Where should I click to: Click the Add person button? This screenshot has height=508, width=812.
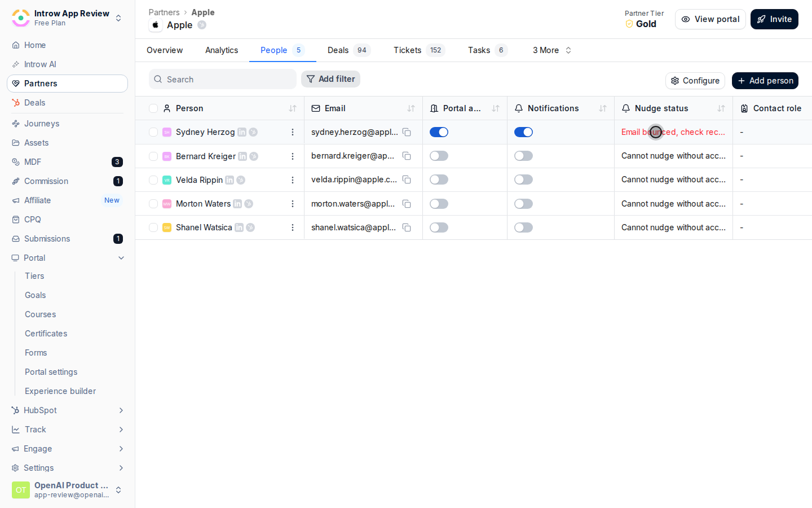click(765, 81)
